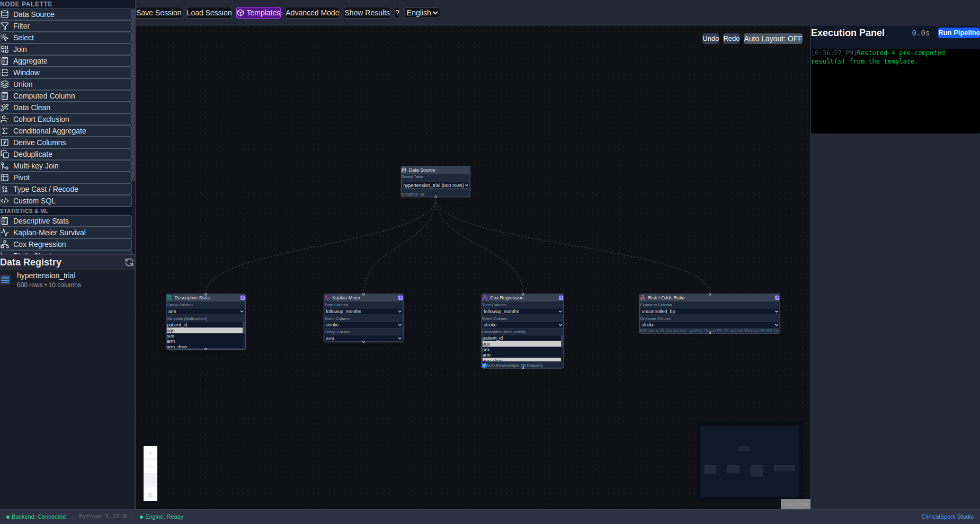Toggle Auto Layout OFF button
The height and width of the screenshot is (524, 980).
click(773, 39)
